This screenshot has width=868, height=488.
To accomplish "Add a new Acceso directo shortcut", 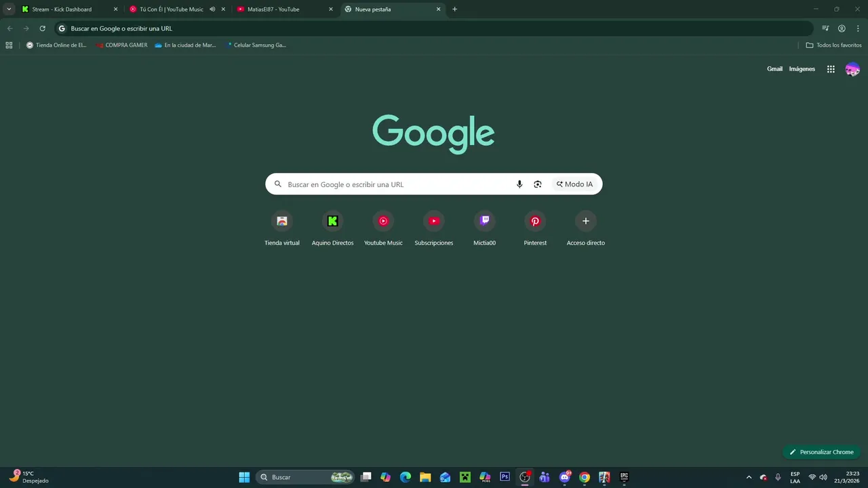I will pyautogui.click(x=586, y=228).
